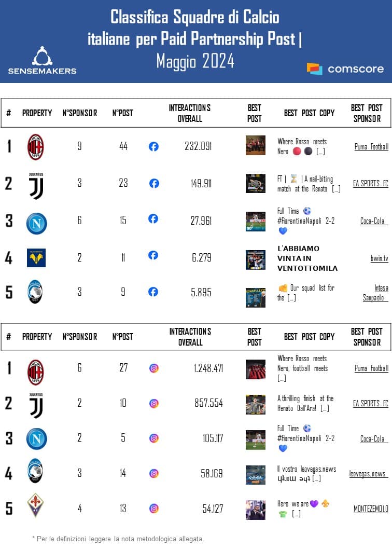The height and width of the screenshot is (549, 392).
Task: Click Facebook icon in the Napoli row
Action: pyautogui.click(x=153, y=219)
